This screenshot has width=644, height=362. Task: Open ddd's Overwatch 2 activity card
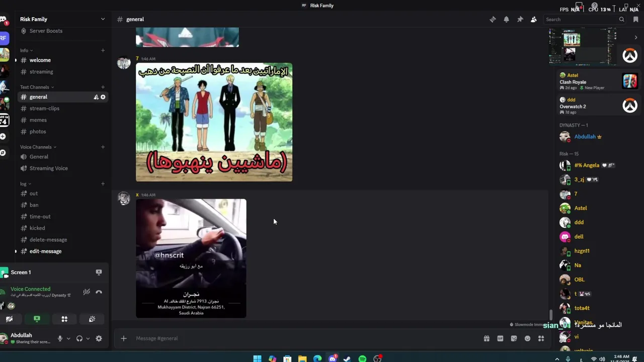tap(598, 106)
